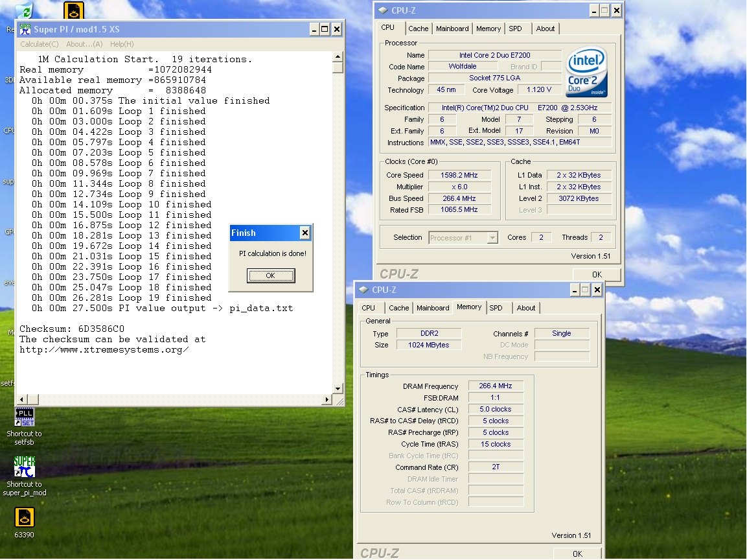Open the 63390 desktop icon
The image size is (747, 560).
pyautogui.click(x=25, y=523)
